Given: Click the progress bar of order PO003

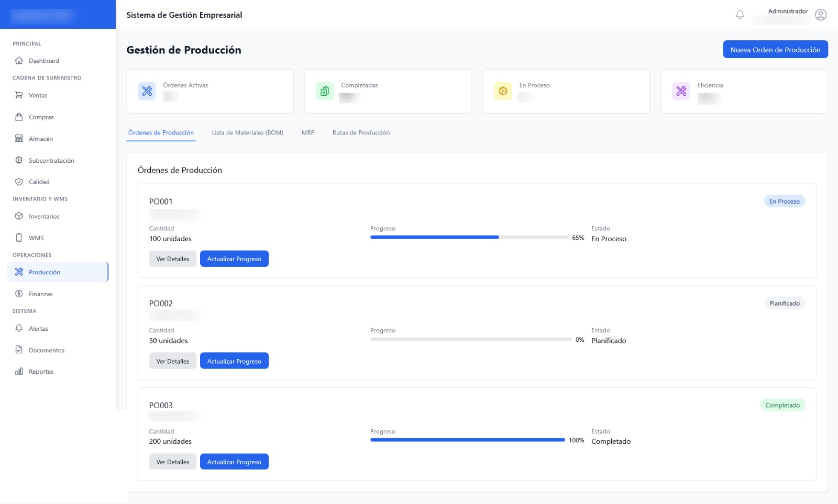Looking at the screenshot, I should click(468, 440).
